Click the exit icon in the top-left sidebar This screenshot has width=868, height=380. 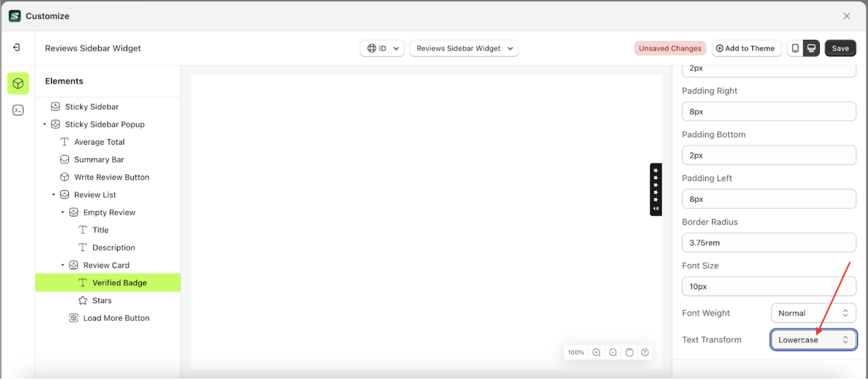click(x=17, y=47)
